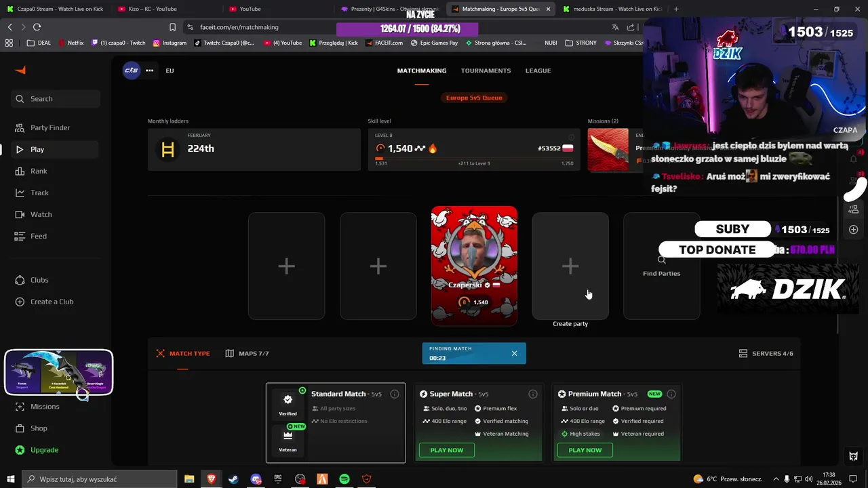Open Feed from sidebar

coord(56,236)
